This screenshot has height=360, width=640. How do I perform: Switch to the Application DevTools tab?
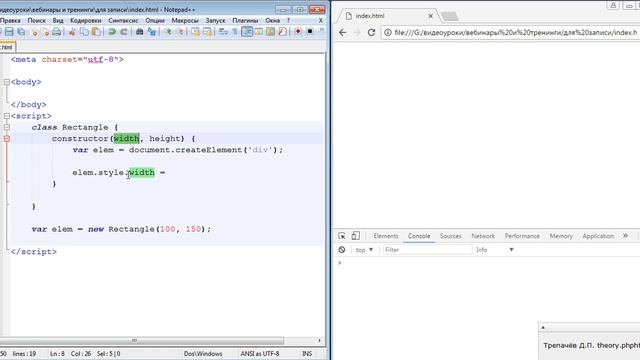click(x=598, y=236)
